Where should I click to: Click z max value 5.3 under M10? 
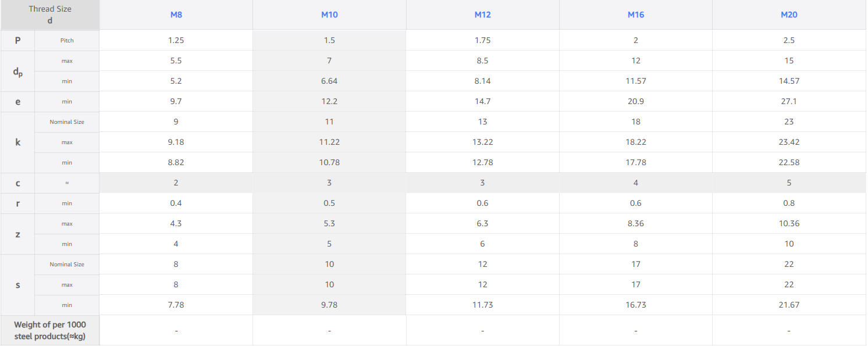click(329, 223)
